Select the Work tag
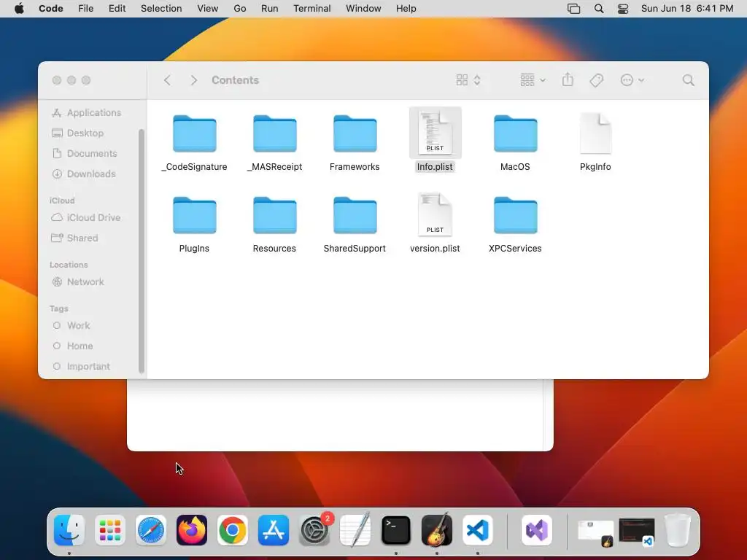This screenshot has height=560, width=747. point(71,326)
